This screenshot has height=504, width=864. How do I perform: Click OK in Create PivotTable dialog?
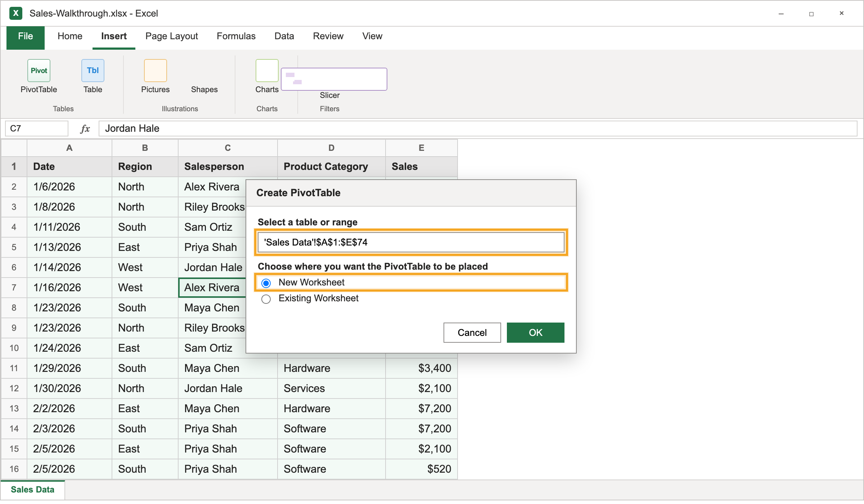click(x=536, y=333)
